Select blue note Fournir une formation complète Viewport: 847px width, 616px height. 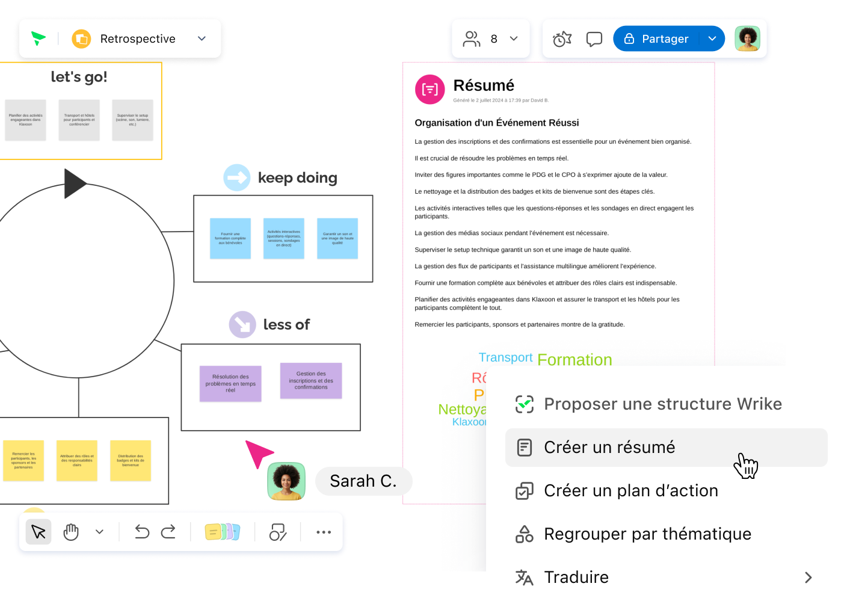click(x=230, y=238)
